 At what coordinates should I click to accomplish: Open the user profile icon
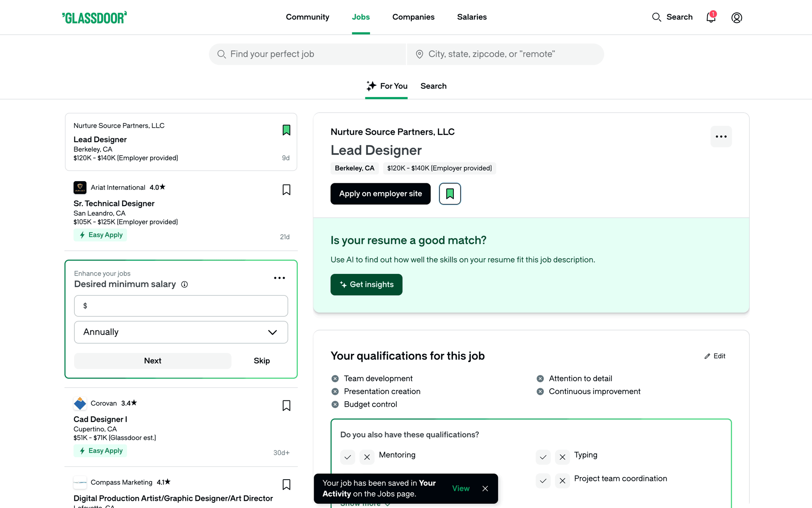coord(737,17)
